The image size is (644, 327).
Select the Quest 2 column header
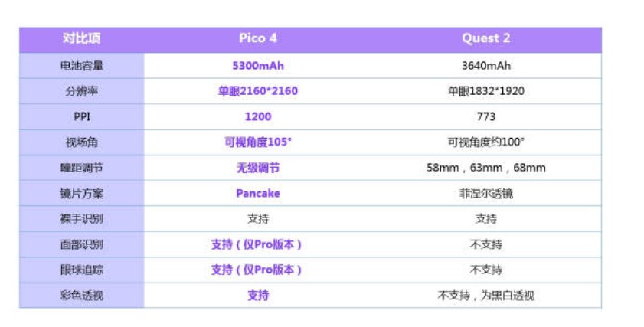(x=486, y=38)
